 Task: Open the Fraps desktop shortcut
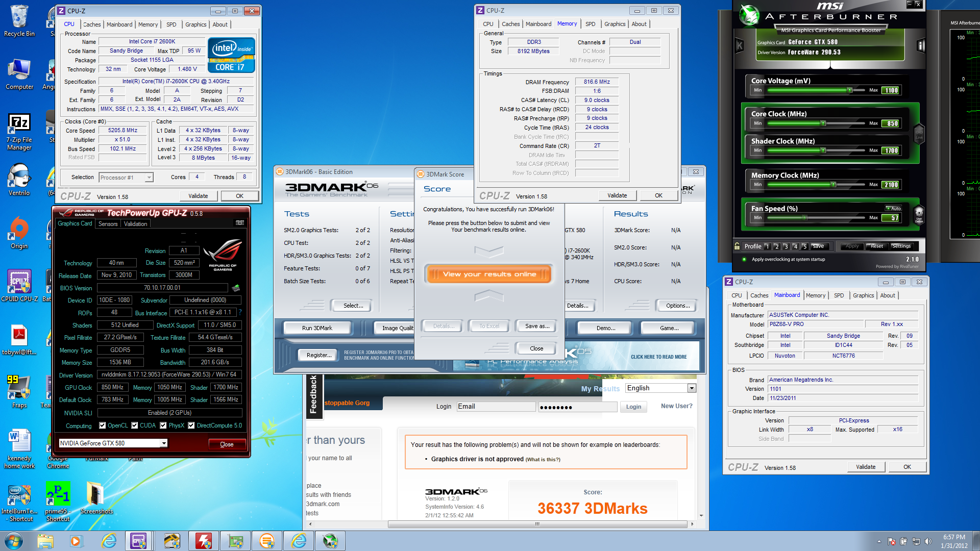pyautogui.click(x=19, y=392)
